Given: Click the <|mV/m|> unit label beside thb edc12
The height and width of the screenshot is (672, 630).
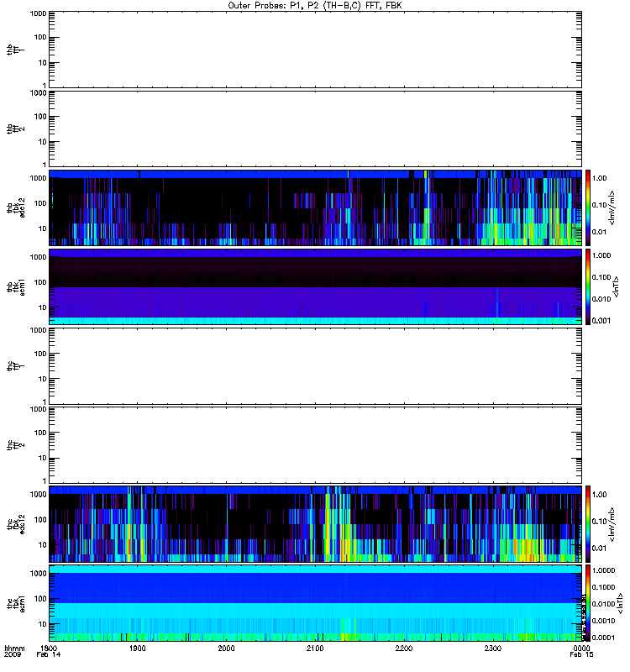Looking at the screenshot, I should [x=612, y=207].
